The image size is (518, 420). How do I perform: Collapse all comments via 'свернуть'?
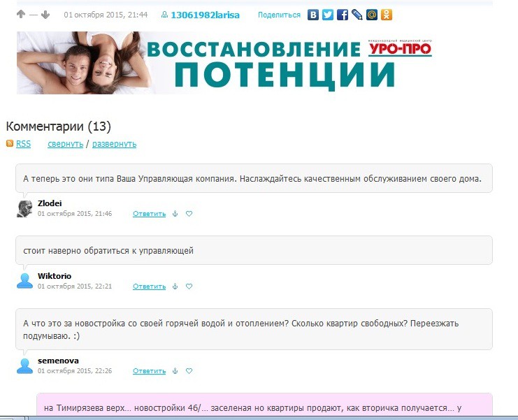tap(65, 144)
